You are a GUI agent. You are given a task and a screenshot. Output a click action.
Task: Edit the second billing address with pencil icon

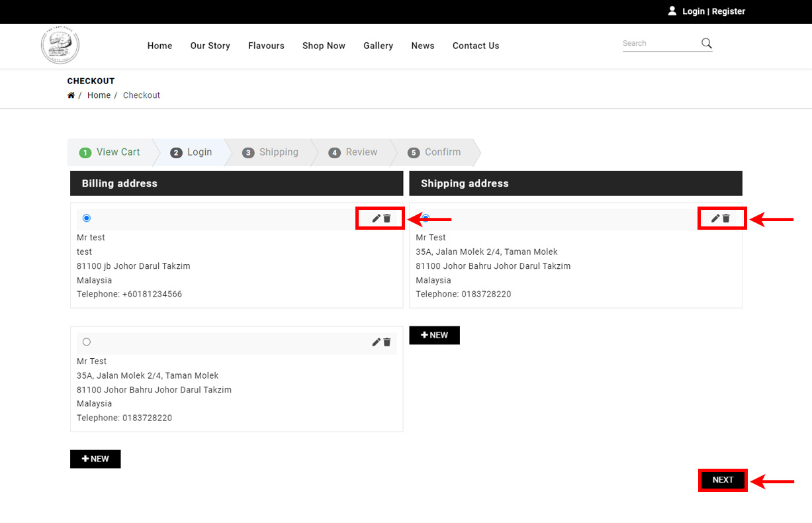[376, 342]
